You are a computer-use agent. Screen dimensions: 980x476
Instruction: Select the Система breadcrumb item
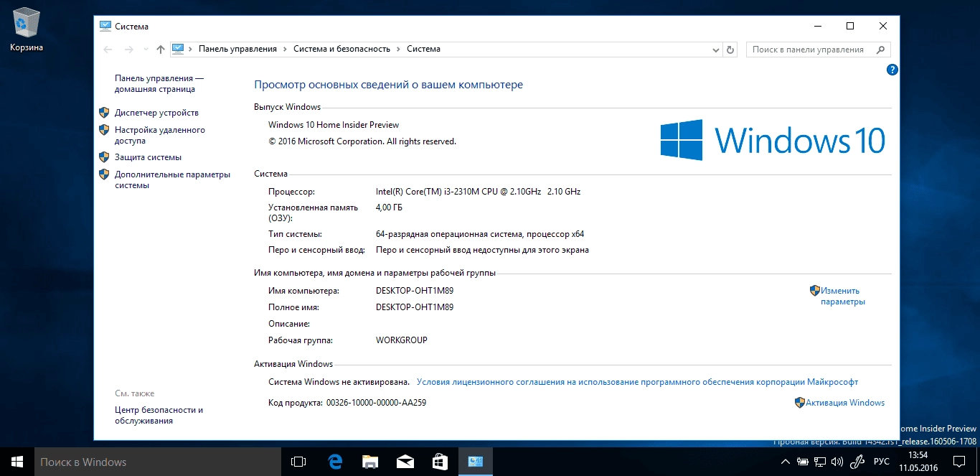point(423,49)
